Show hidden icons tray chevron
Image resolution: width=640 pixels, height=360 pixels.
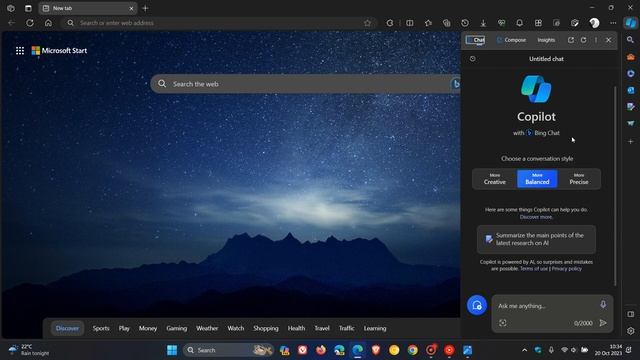[524, 350]
